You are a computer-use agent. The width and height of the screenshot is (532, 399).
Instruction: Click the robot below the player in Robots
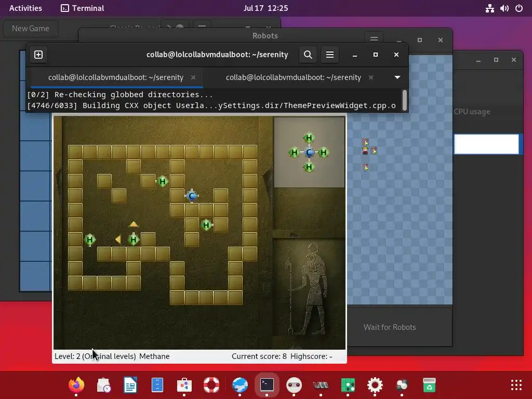point(365,167)
